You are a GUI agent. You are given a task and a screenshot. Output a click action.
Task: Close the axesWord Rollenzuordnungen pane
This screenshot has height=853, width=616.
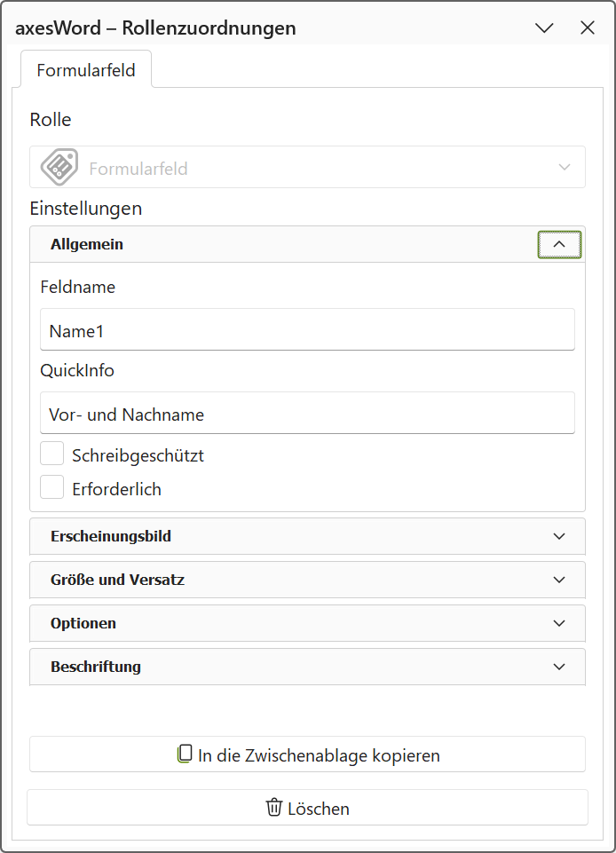pyautogui.click(x=588, y=28)
